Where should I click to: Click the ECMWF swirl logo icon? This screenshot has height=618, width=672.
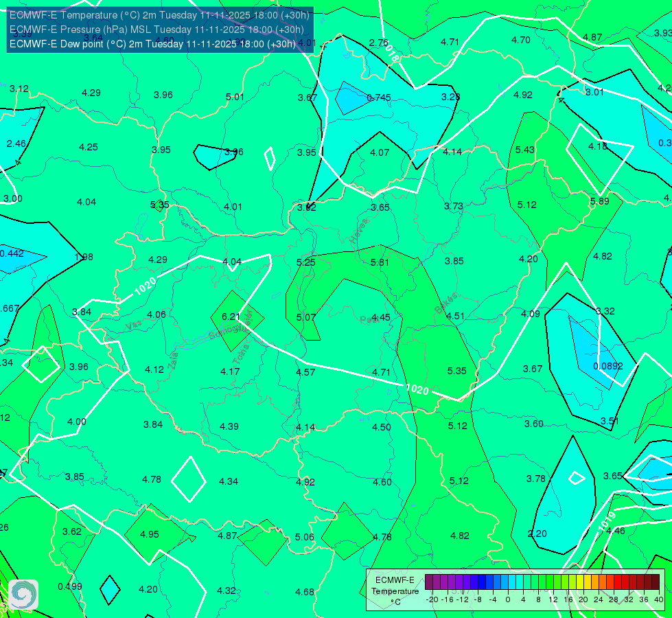(23, 595)
